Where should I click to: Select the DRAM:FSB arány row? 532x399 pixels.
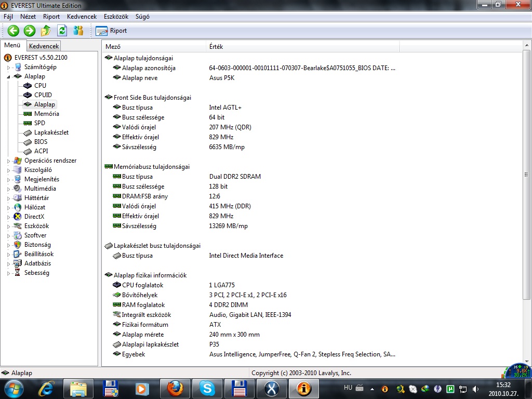[255, 196]
